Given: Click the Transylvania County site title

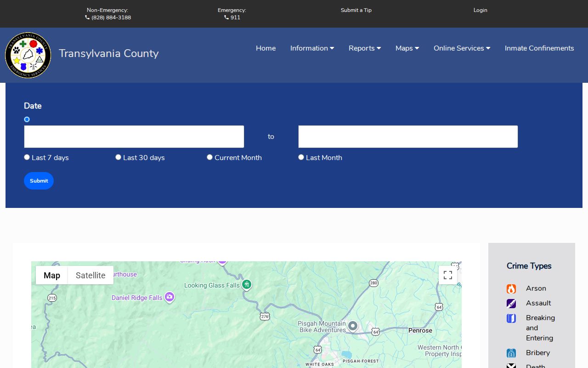Looking at the screenshot, I should click(x=108, y=53).
